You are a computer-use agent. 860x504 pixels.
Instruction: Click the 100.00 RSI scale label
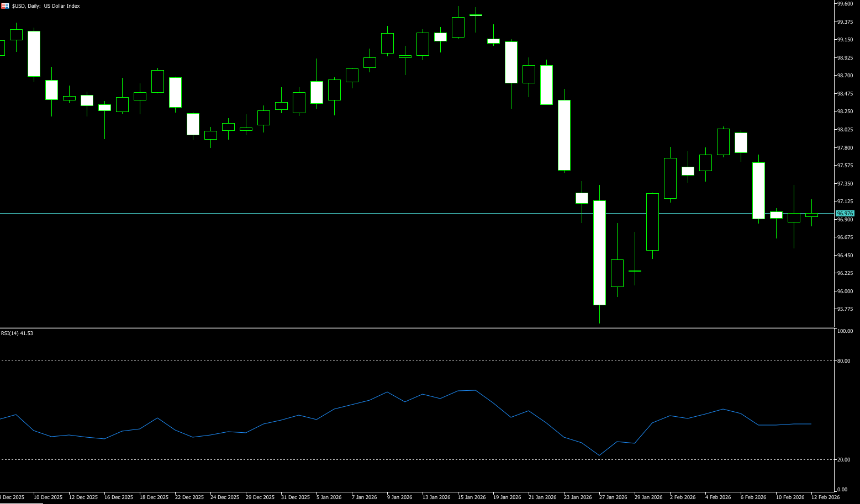pyautogui.click(x=845, y=331)
